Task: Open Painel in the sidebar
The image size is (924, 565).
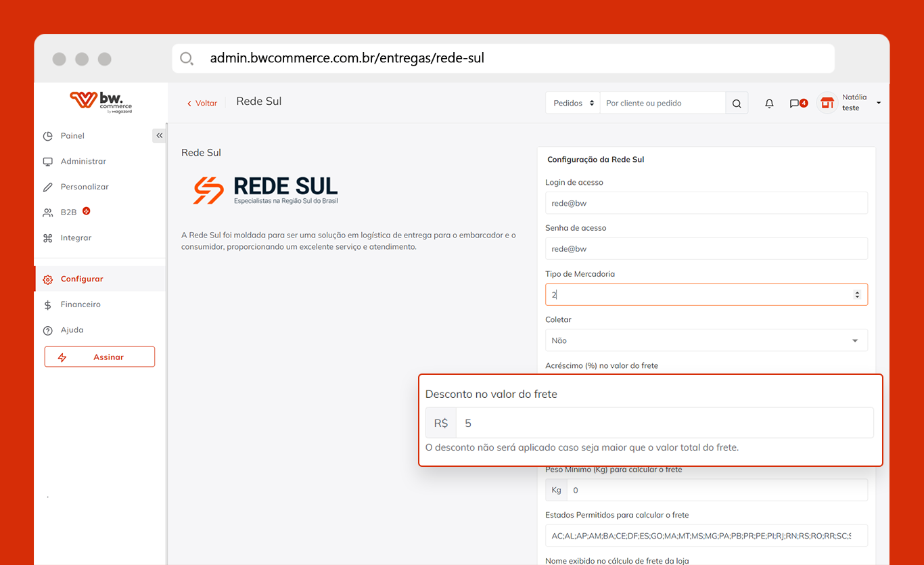Action: 72,136
